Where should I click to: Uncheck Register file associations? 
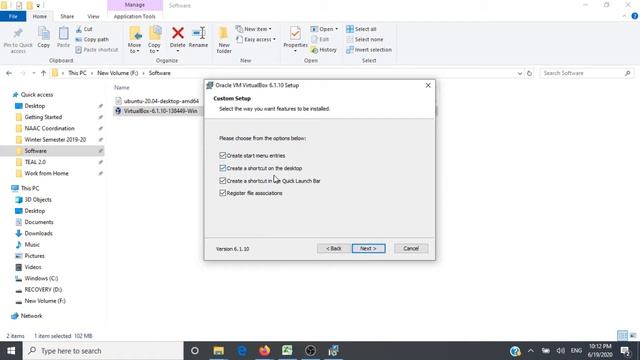[222, 193]
